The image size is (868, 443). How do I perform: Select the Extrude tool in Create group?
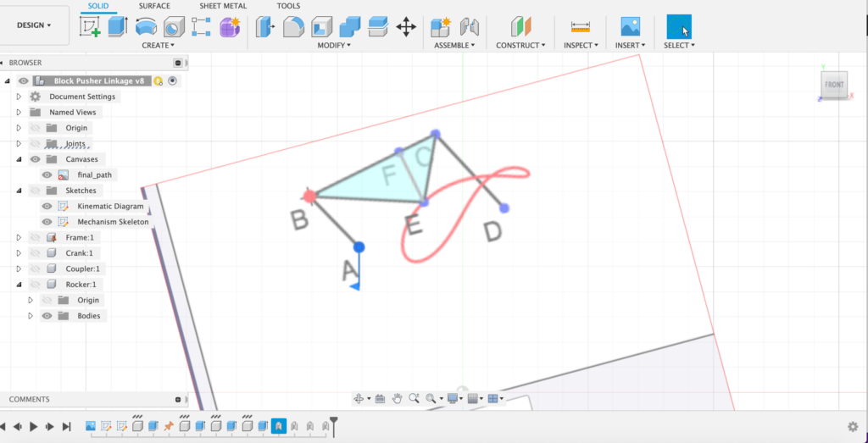point(117,27)
